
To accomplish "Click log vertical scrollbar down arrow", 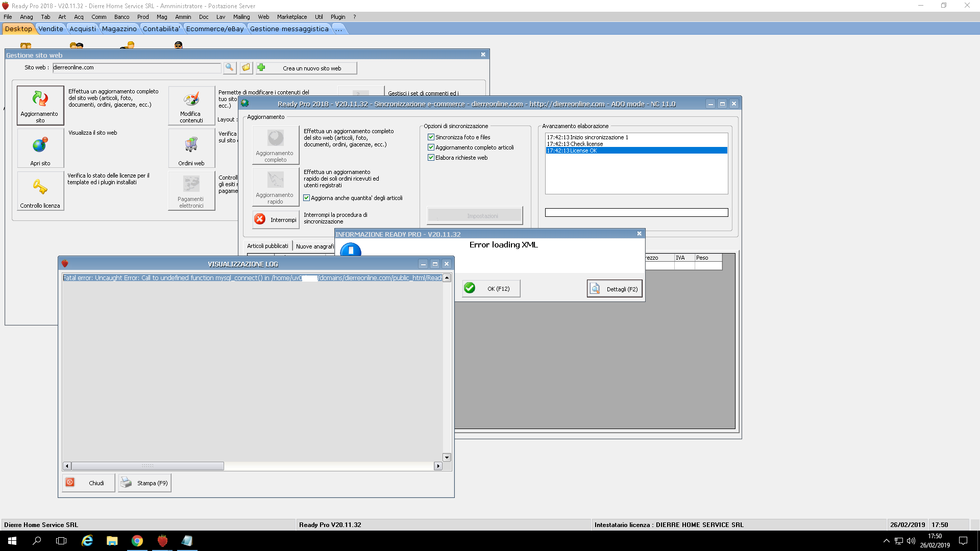I will pos(447,458).
